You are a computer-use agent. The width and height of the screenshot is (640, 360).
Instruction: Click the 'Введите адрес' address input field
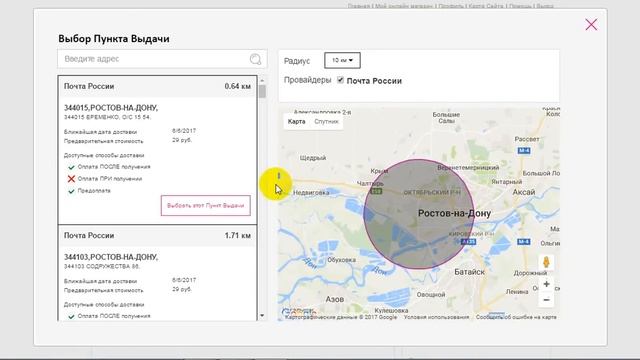(x=162, y=59)
